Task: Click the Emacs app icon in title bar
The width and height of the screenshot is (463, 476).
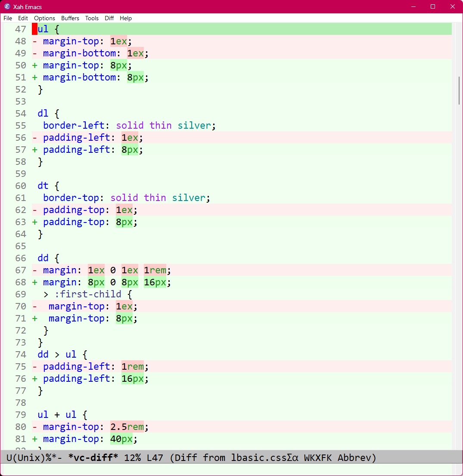Action: [x=7, y=6]
